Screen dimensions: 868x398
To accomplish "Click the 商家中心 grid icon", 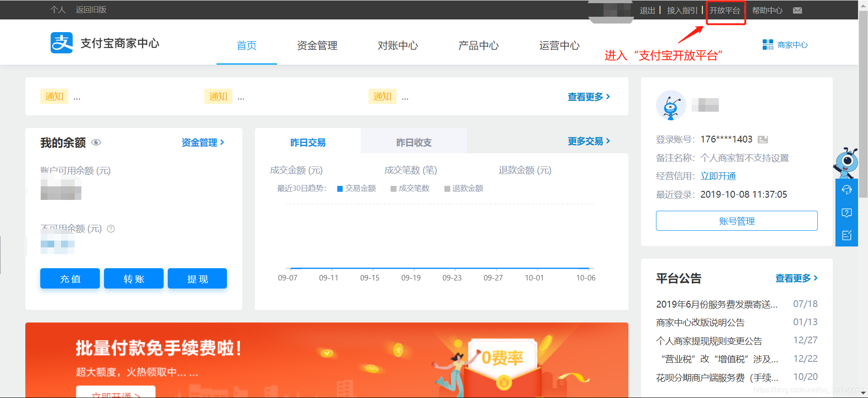I will click(x=768, y=44).
